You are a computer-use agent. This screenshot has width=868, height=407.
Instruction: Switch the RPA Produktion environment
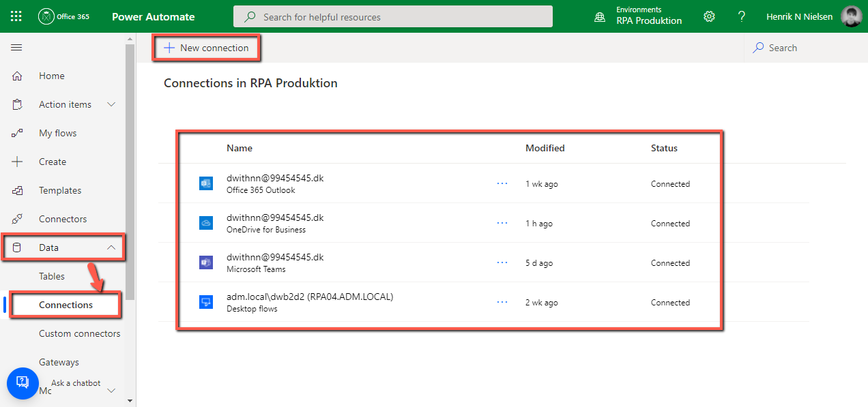(x=649, y=16)
